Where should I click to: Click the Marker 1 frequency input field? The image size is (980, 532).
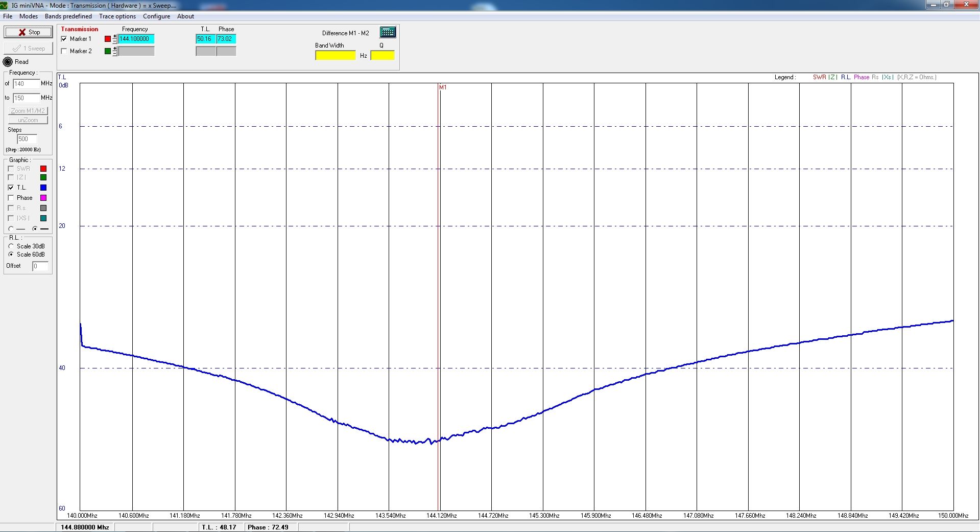136,39
